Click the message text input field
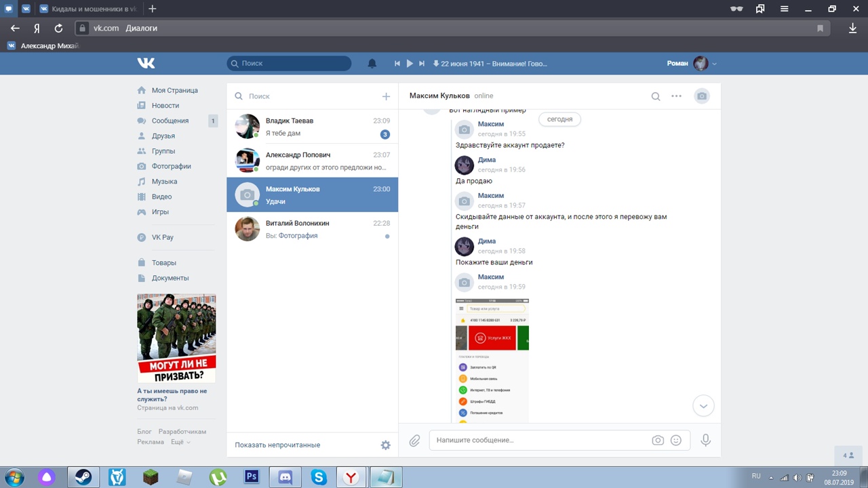Viewport: 868px width, 488px height. [x=539, y=441]
